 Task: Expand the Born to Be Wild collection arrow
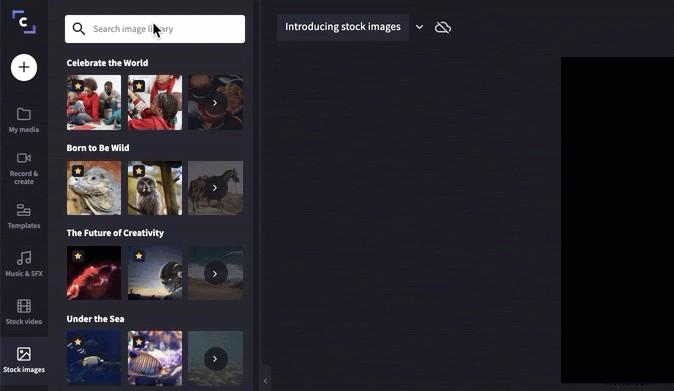(215, 188)
